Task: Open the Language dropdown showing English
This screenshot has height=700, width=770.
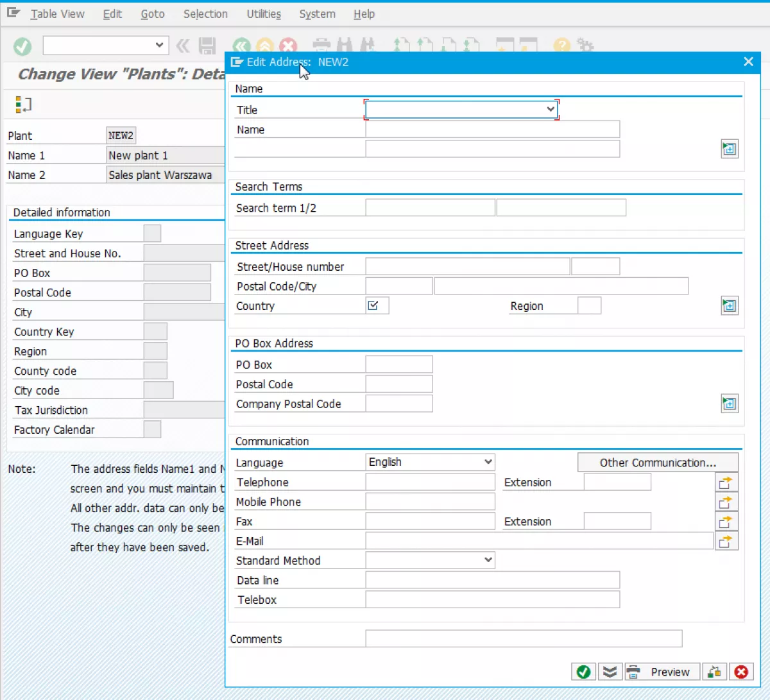Action: click(x=488, y=462)
